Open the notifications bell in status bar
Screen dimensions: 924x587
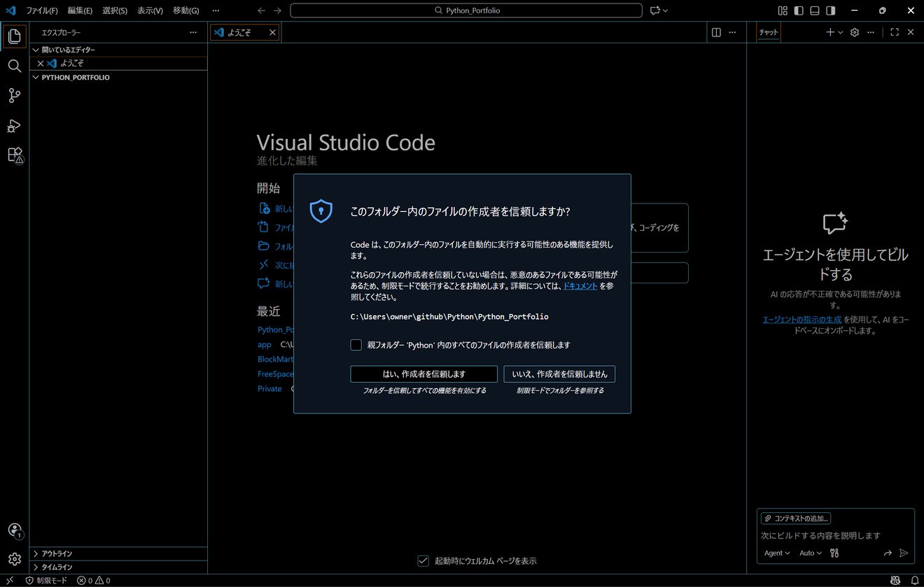click(x=914, y=581)
